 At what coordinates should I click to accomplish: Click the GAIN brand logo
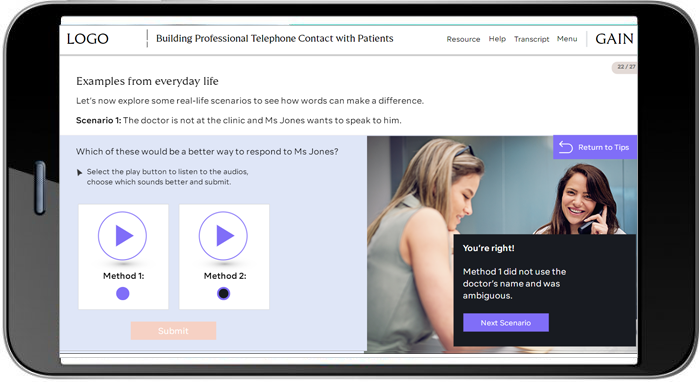pyautogui.click(x=614, y=39)
